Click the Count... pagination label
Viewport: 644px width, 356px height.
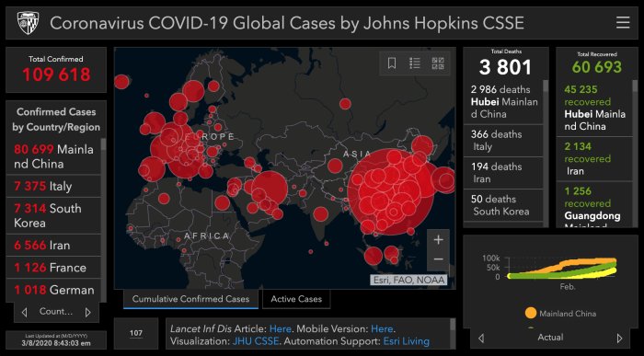[56, 312]
